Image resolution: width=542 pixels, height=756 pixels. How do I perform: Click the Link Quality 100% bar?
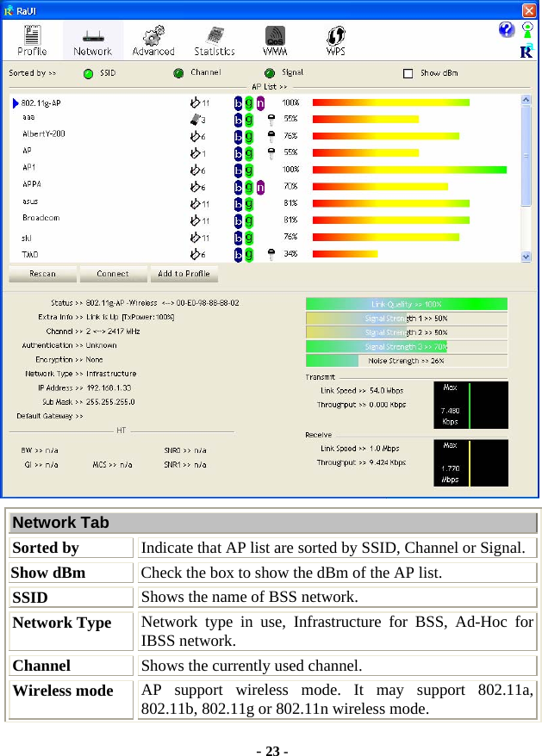tap(407, 304)
